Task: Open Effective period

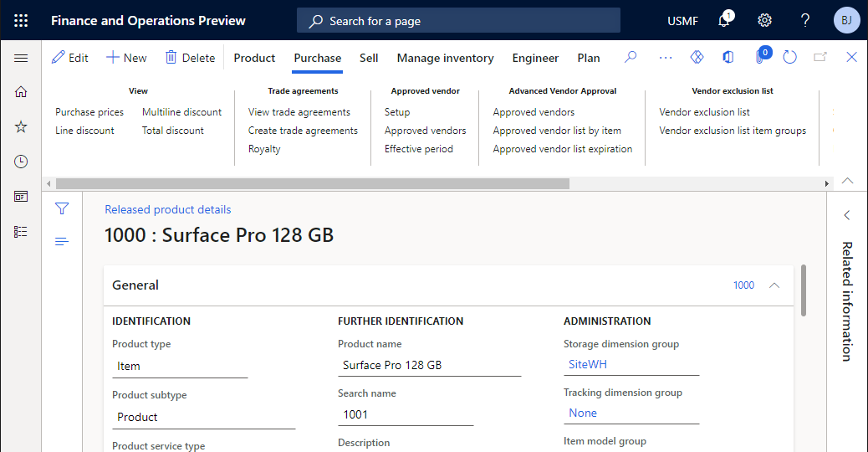Action: [418, 149]
